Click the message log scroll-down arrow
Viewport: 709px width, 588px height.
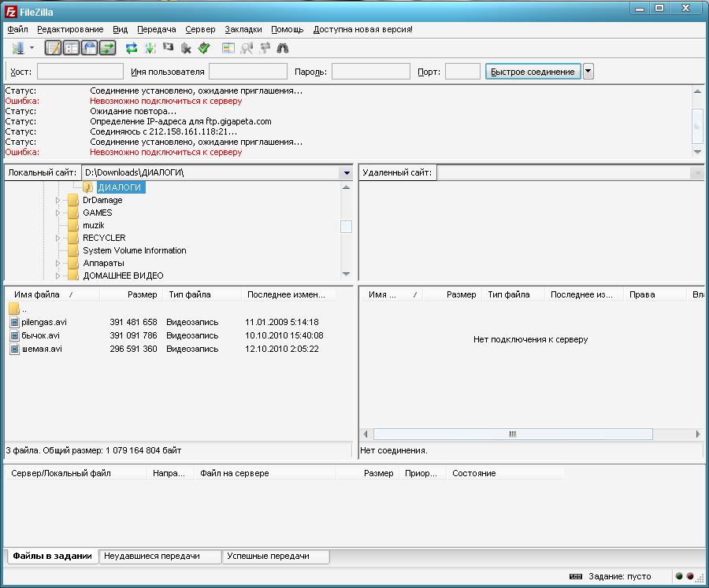pos(698,152)
